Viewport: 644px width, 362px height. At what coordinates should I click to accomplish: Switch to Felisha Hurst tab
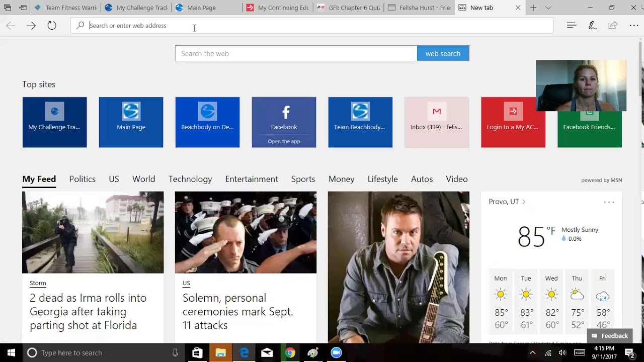(x=419, y=8)
